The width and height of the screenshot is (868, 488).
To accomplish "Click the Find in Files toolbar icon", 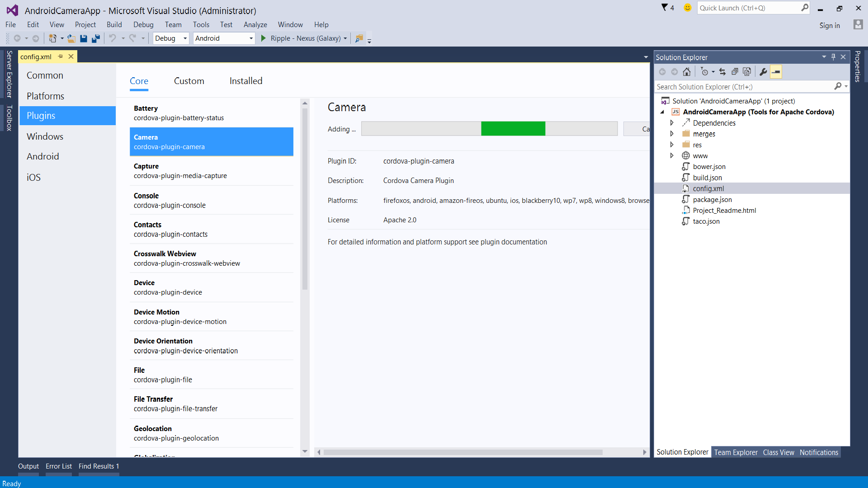I will coord(359,38).
